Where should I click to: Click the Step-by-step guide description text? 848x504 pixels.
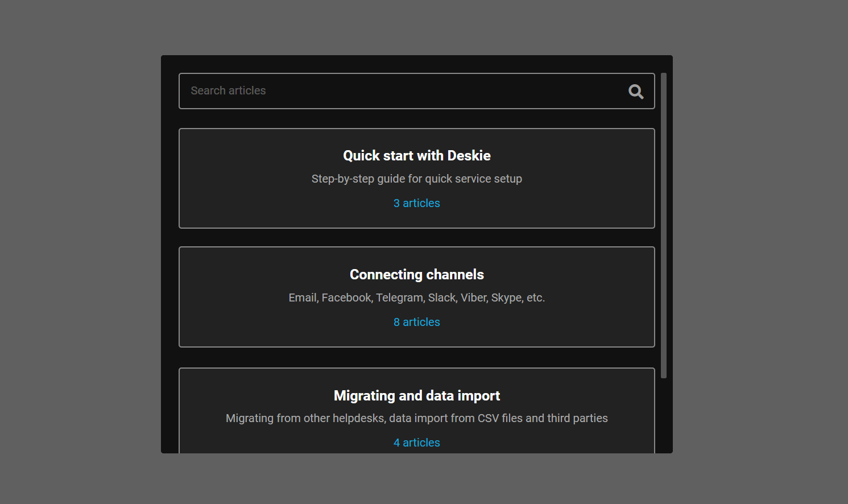point(416,179)
